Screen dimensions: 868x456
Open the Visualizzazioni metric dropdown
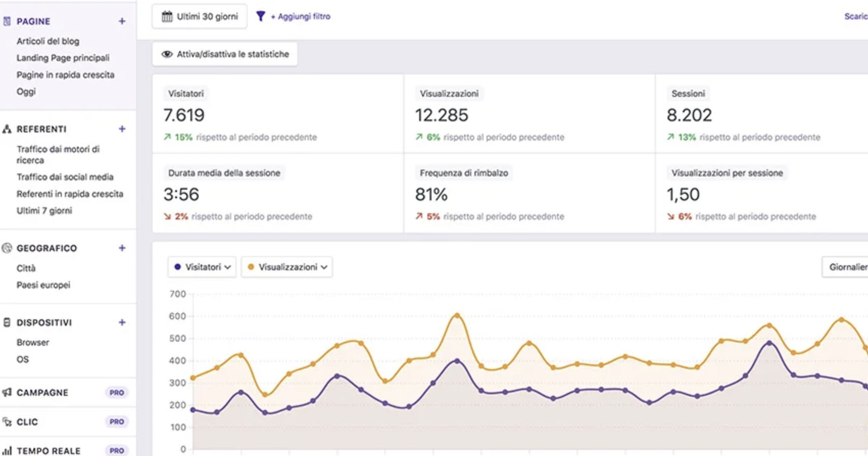coord(287,267)
